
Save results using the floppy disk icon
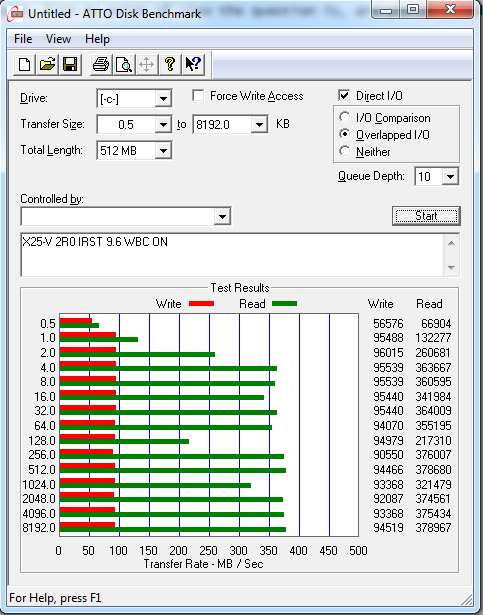70,64
